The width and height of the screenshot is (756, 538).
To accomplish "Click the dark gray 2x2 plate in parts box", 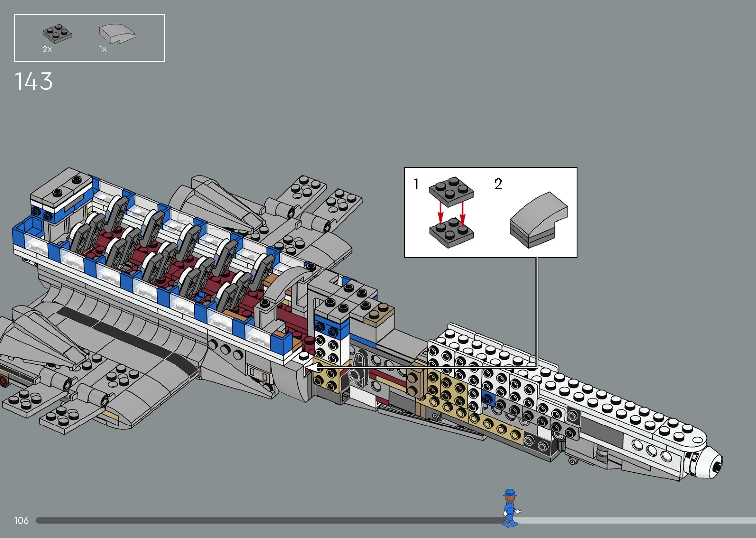I will click(x=57, y=34).
